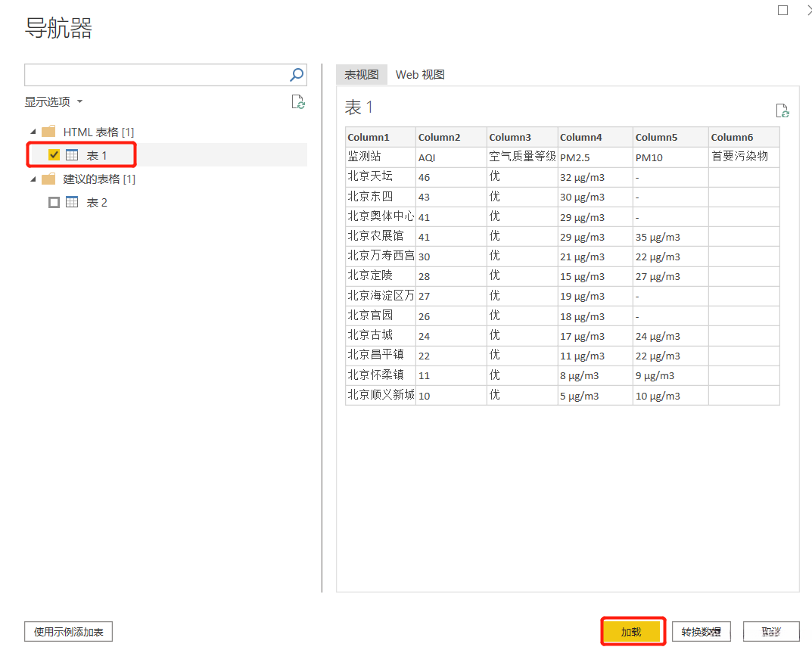Click the 表 1 preview title

pyautogui.click(x=359, y=107)
